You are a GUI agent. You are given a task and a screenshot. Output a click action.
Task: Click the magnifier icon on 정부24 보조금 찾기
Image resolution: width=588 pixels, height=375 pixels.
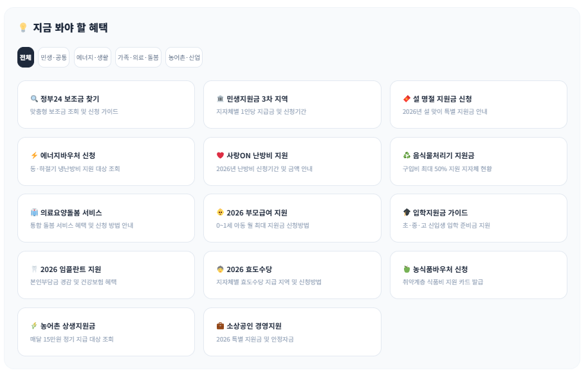[x=34, y=99]
